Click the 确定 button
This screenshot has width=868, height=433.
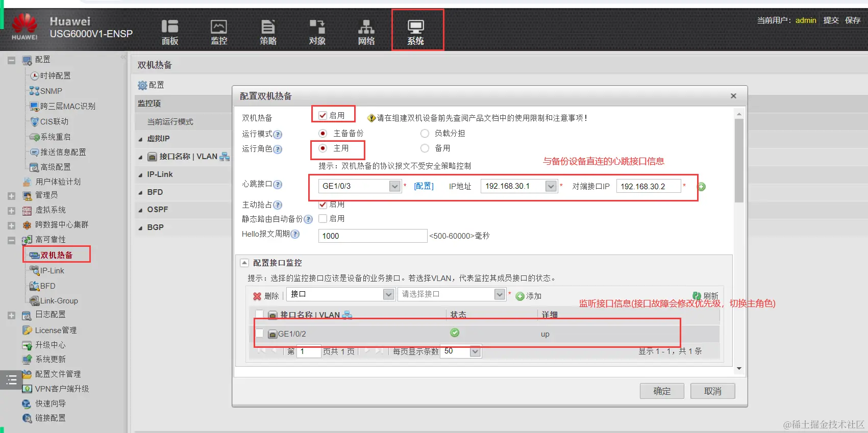[662, 391]
